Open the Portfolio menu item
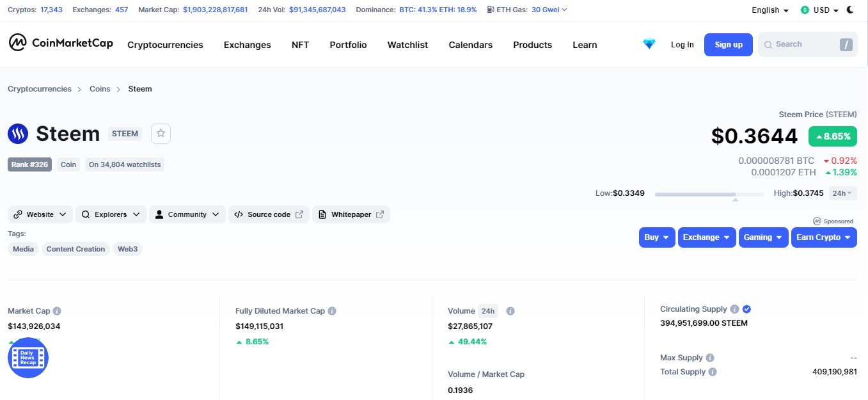 (x=348, y=45)
